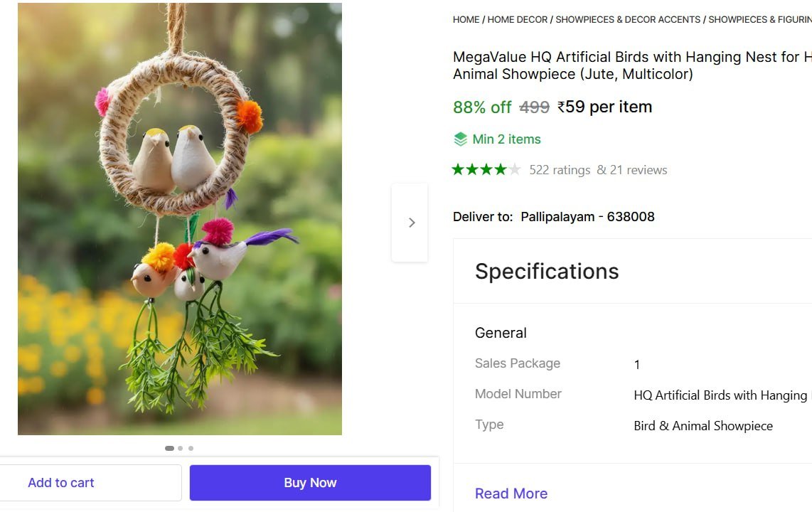Click the first green rating star
812x512 pixels.
coord(459,170)
